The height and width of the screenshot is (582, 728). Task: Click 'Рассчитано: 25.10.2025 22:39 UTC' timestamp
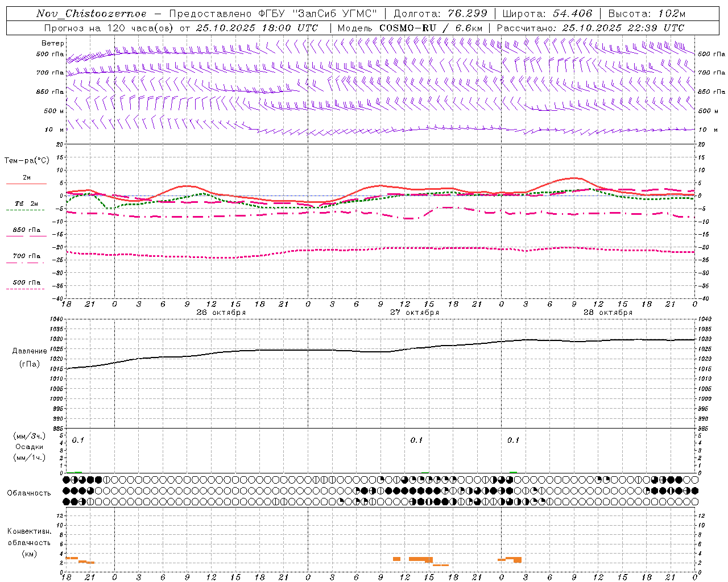click(x=590, y=28)
